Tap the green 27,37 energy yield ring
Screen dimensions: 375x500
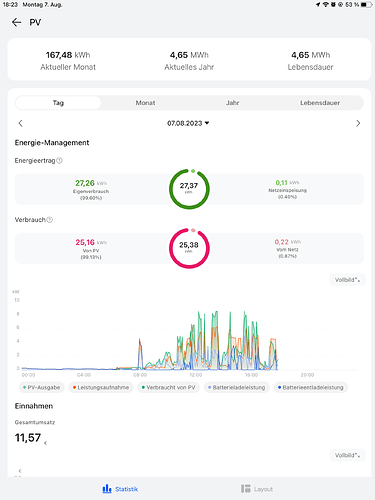189,189
